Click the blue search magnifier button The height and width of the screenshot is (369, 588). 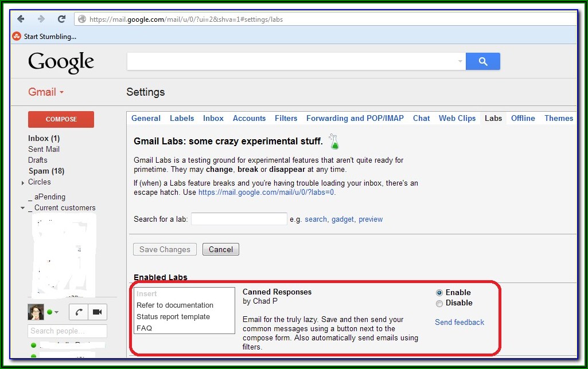tap(482, 61)
